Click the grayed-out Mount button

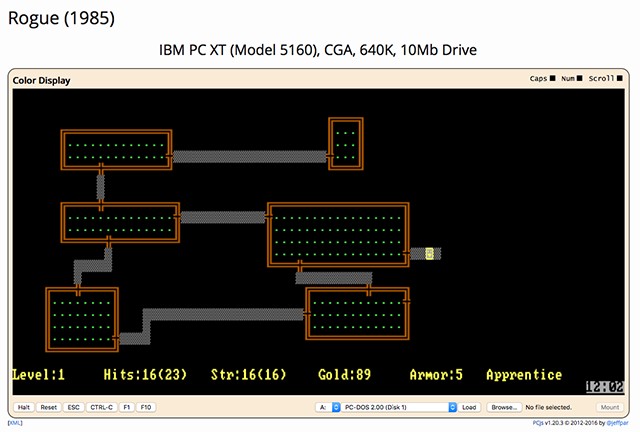609,408
